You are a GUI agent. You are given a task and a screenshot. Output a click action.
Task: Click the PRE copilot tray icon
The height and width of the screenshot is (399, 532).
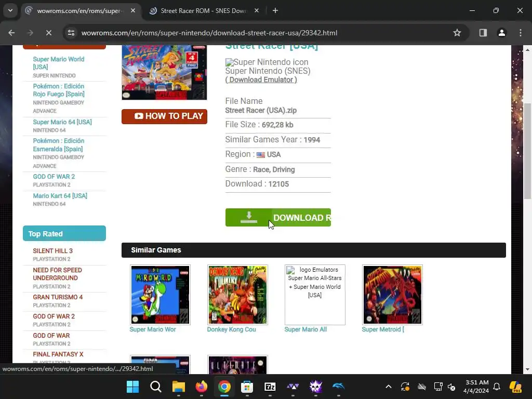(x=515, y=387)
